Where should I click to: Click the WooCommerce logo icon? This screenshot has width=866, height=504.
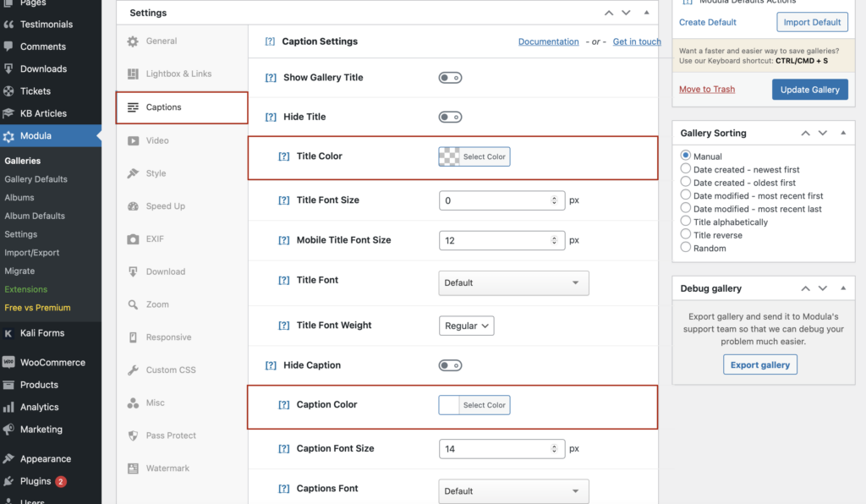[8, 362]
